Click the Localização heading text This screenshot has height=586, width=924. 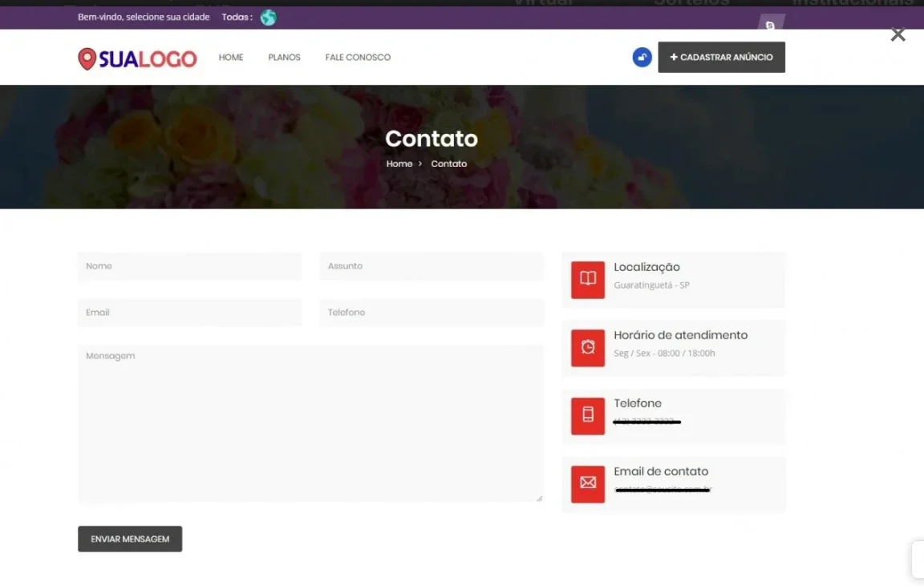pyautogui.click(x=646, y=268)
